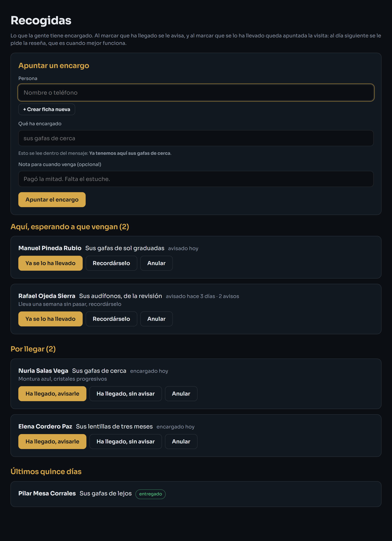Screen dimensions: 392x541
Task: Cancel Nuria Salas Vega's order
Action: click(x=181, y=394)
